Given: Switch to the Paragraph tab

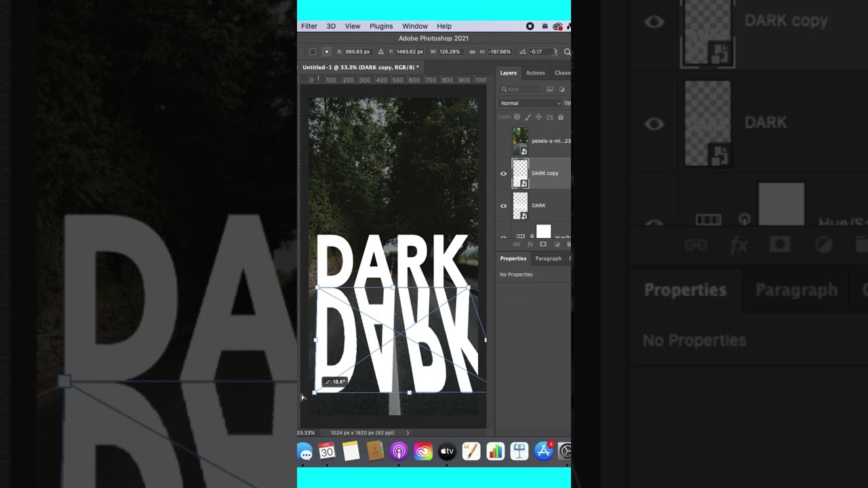Looking at the screenshot, I should [x=549, y=258].
